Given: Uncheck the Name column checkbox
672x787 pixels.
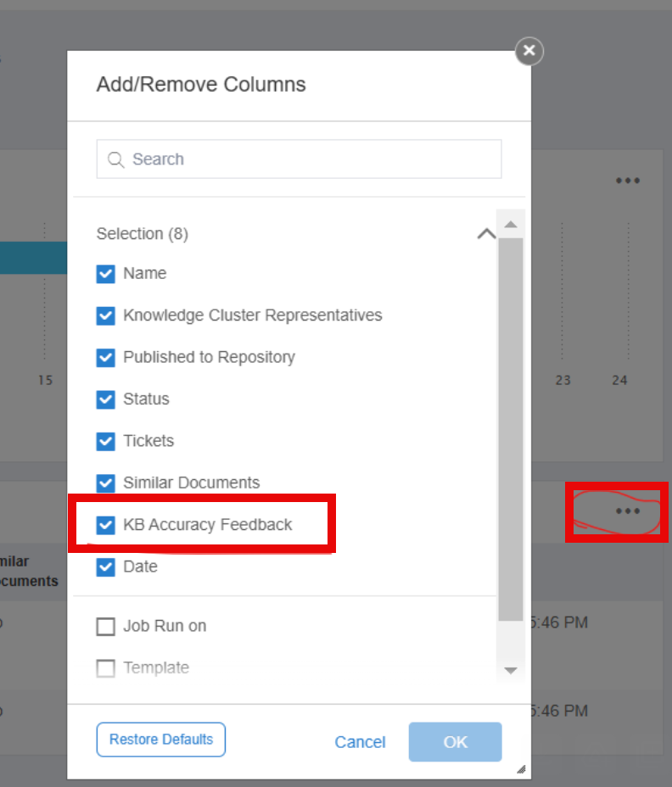Looking at the screenshot, I should coord(105,274).
